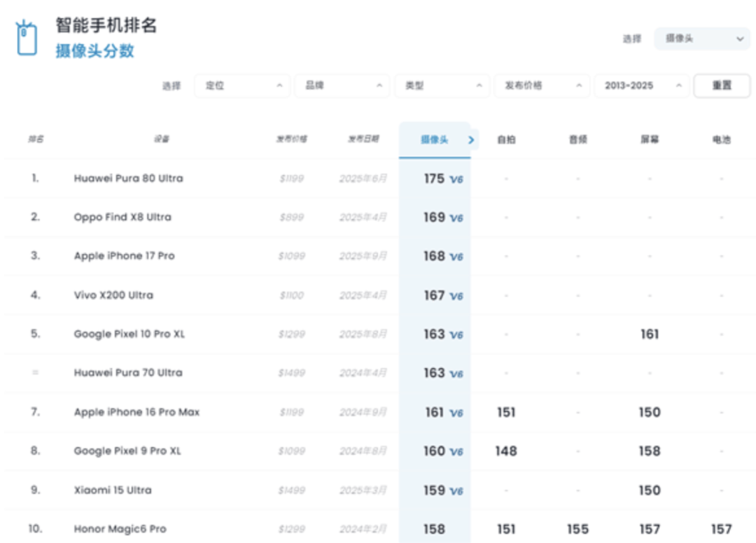Click V6 badge for Google Pixel 9 Pro XL

[456, 452]
